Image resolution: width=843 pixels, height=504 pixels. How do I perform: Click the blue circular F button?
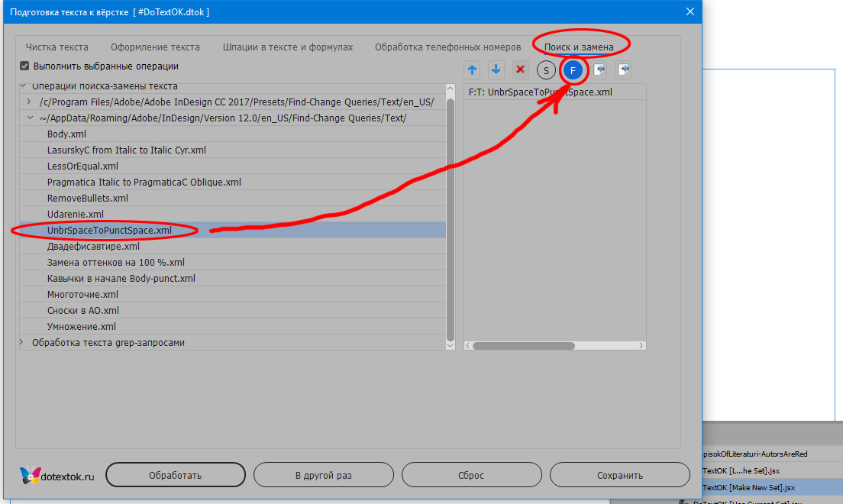point(573,70)
